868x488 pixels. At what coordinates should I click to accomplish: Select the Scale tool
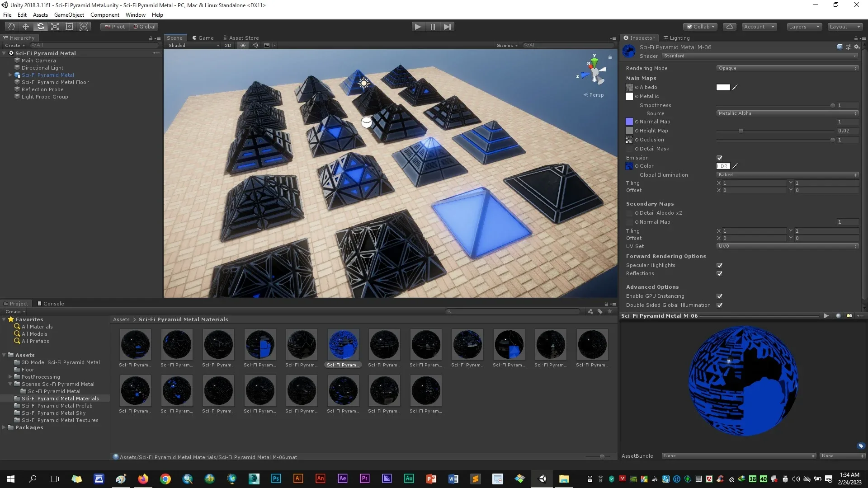click(x=55, y=27)
